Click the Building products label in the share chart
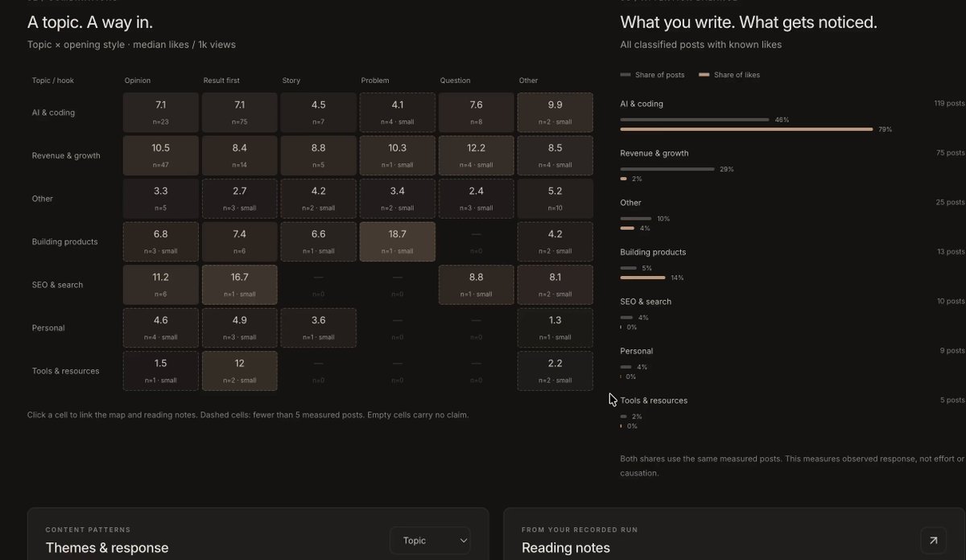 coord(653,252)
